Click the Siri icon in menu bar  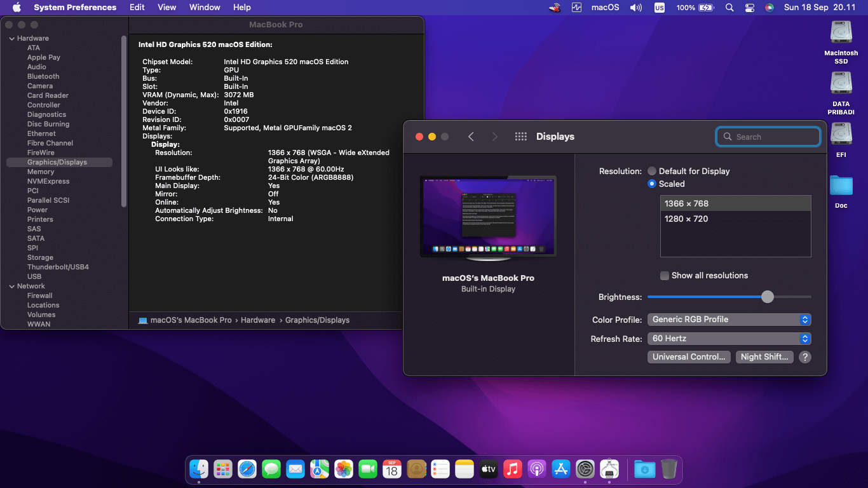tap(770, 8)
